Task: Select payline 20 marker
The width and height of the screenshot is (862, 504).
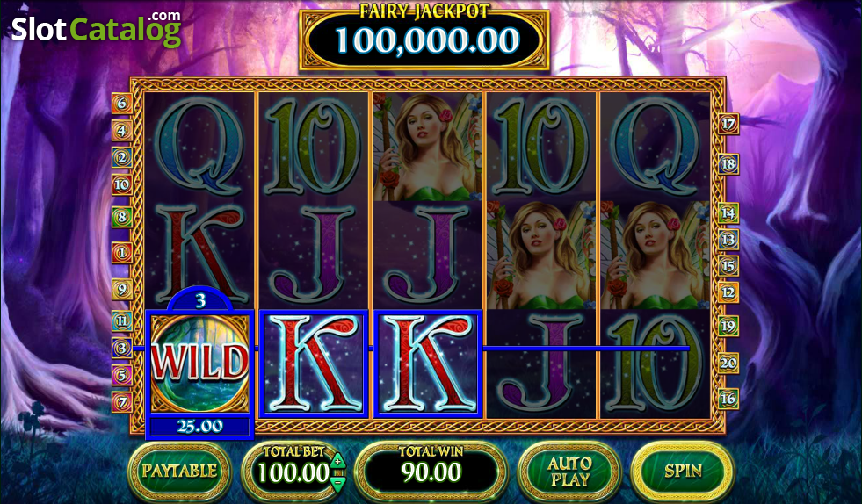Action: tap(728, 363)
